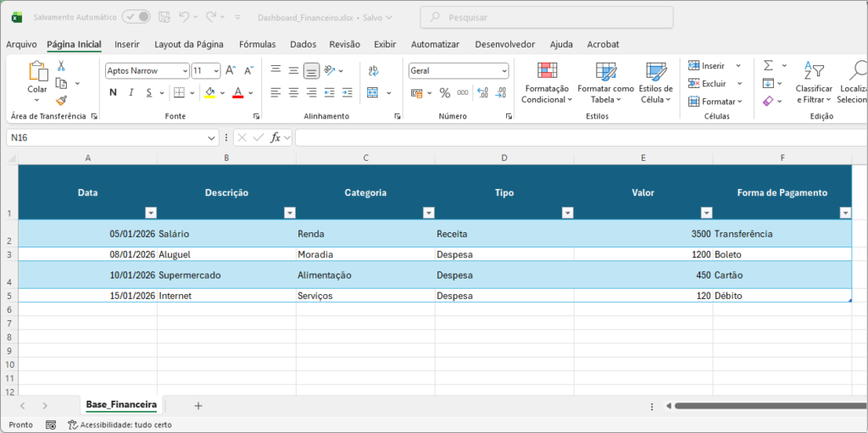Image resolution: width=868 pixels, height=433 pixels.
Task: Apply thousands separator 000 style
Action: [462, 93]
